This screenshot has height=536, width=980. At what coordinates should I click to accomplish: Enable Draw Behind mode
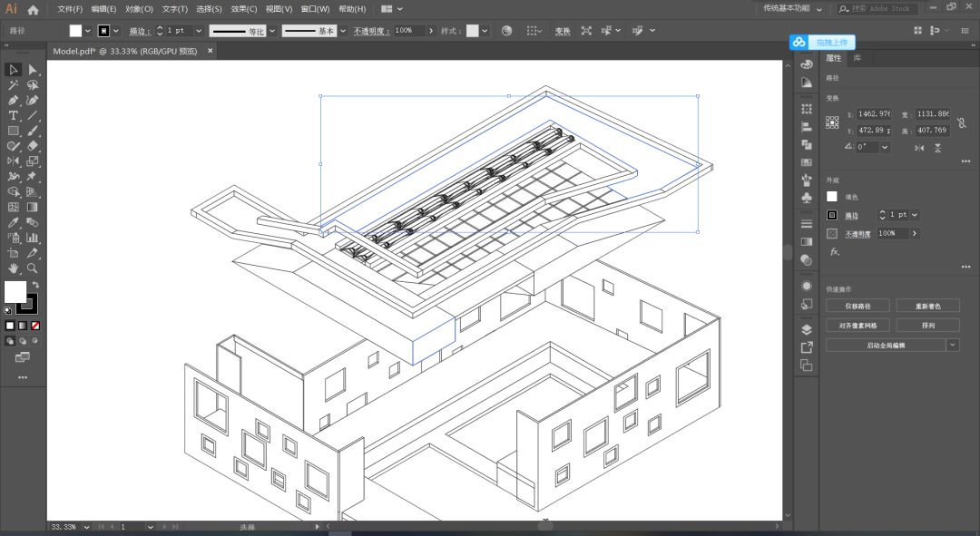[x=23, y=341]
